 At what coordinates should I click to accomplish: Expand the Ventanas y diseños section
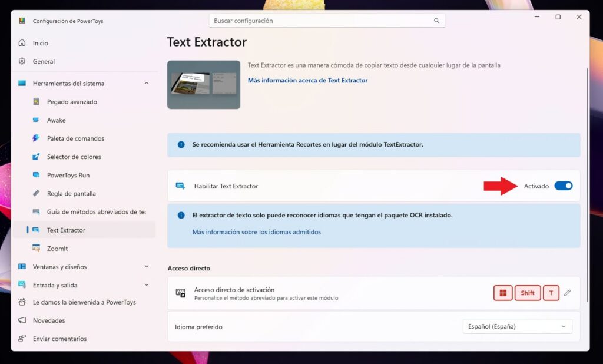tap(147, 267)
